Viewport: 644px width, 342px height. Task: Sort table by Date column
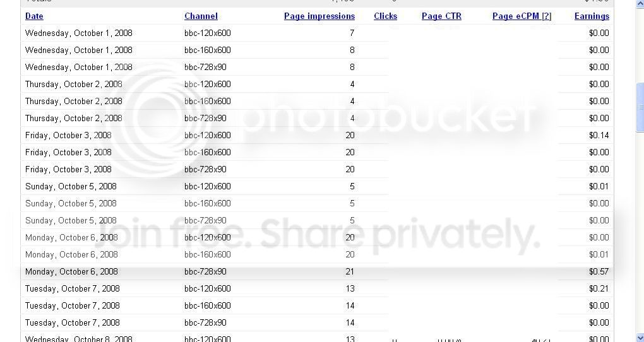point(34,16)
